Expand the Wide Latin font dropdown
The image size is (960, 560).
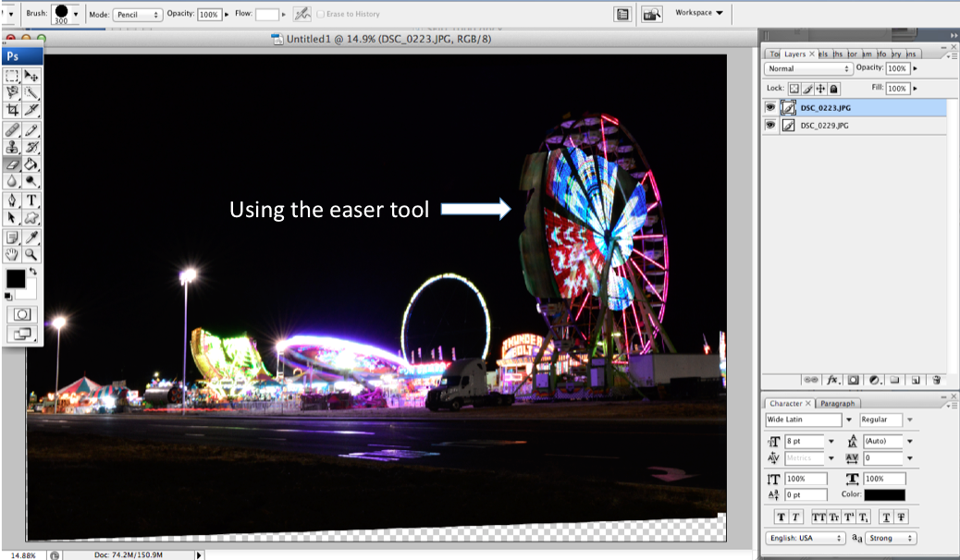(849, 420)
